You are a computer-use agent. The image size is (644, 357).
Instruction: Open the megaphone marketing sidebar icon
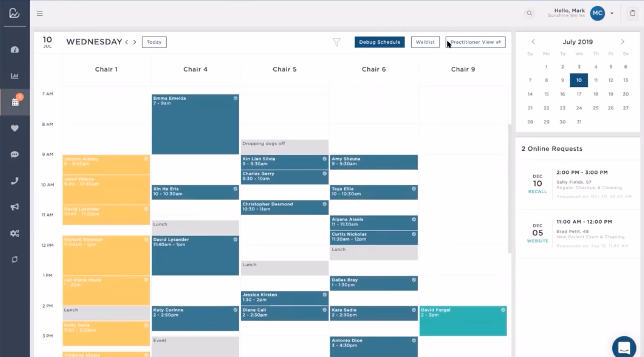(x=15, y=207)
